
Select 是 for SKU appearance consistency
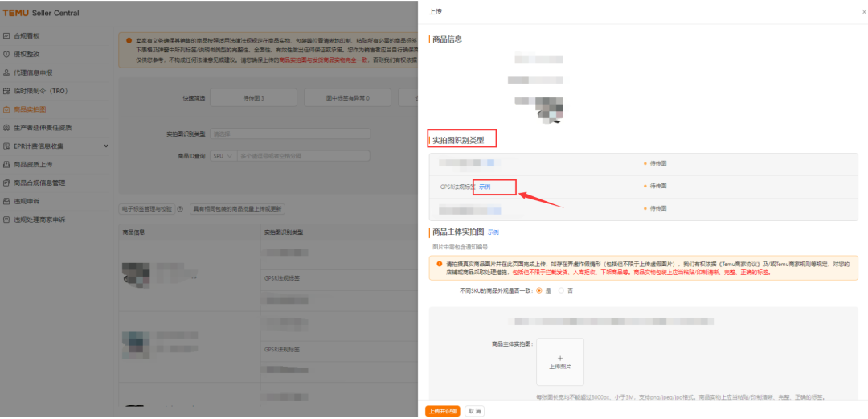tap(538, 290)
